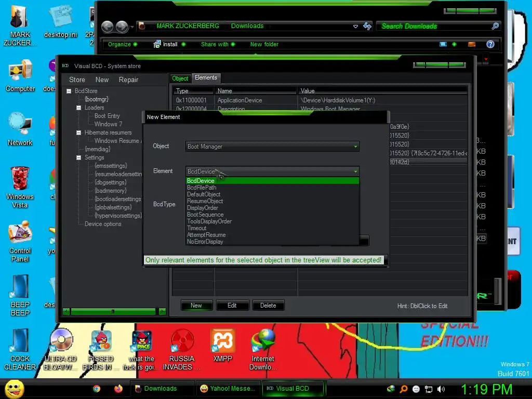Click the New button below the elements table
532x399 pixels.
(196, 305)
